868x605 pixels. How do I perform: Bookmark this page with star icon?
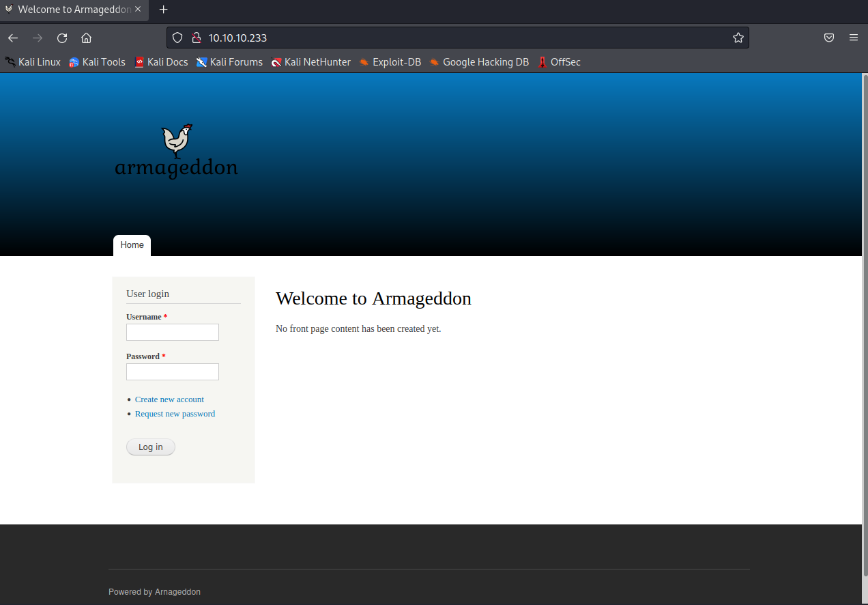(738, 38)
